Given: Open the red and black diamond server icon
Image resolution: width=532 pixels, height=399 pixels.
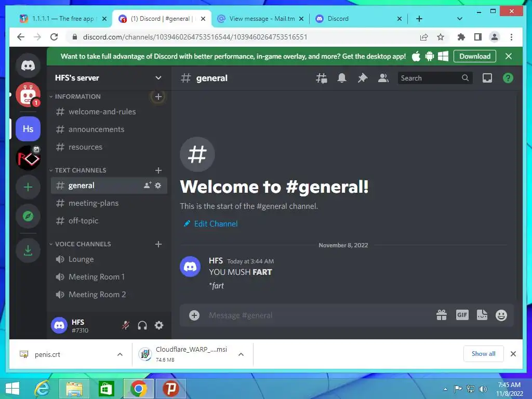Looking at the screenshot, I should (x=28, y=158).
